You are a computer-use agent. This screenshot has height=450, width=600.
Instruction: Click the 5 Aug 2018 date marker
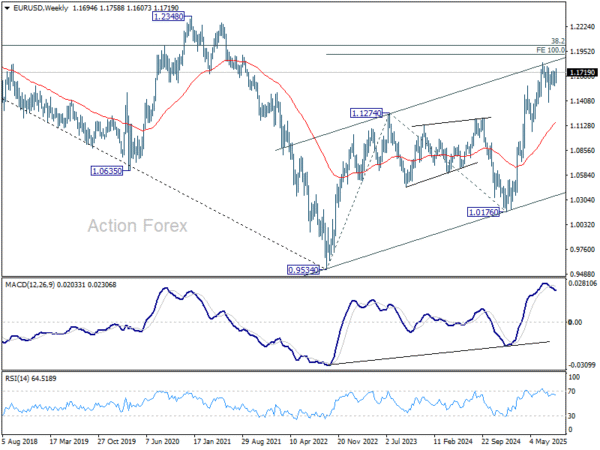pyautogui.click(x=20, y=441)
